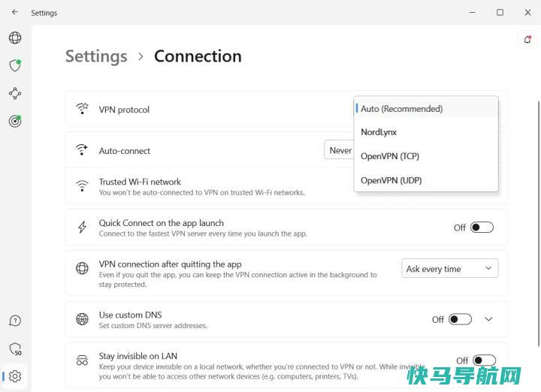Close the Settings window
This screenshot has height=392, width=541.
[x=528, y=13]
